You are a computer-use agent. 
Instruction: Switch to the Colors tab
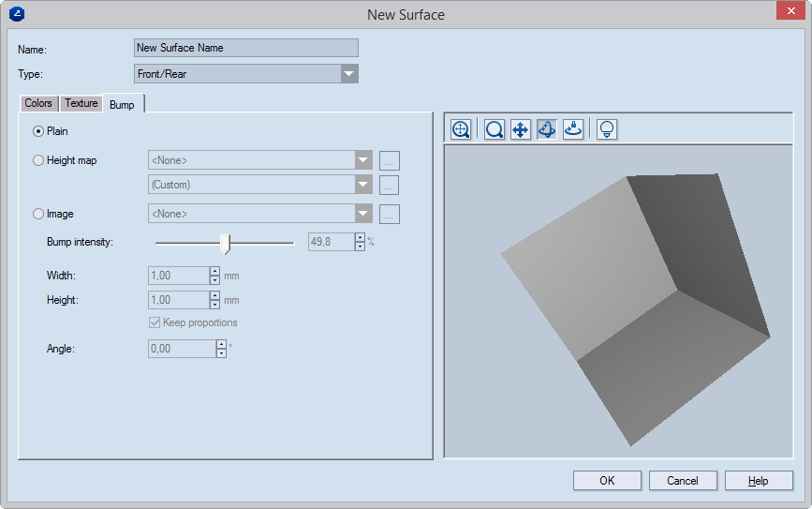click(x=38, y=104)
